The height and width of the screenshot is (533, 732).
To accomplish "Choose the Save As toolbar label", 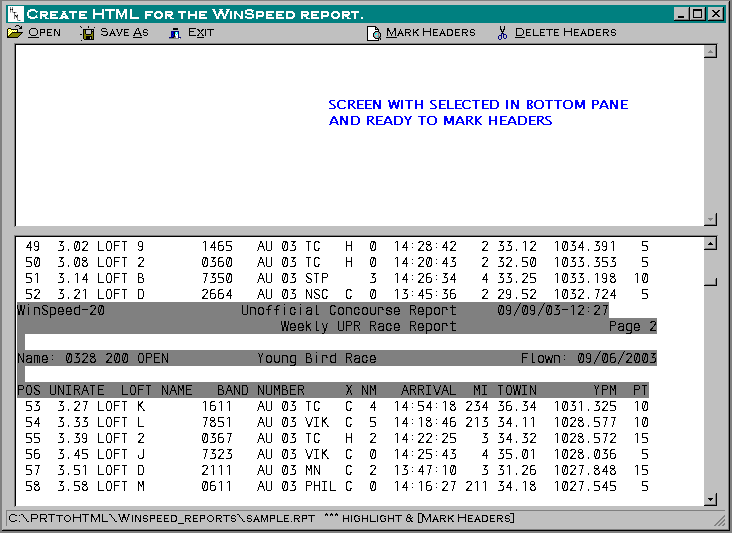I will (x=124, y=33).
